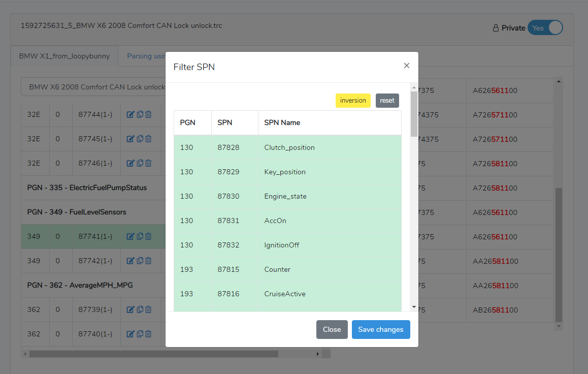Screen dimensions: 588x374
Task: Edit message 87744 using the pencil icon
Action: [130, 114]
